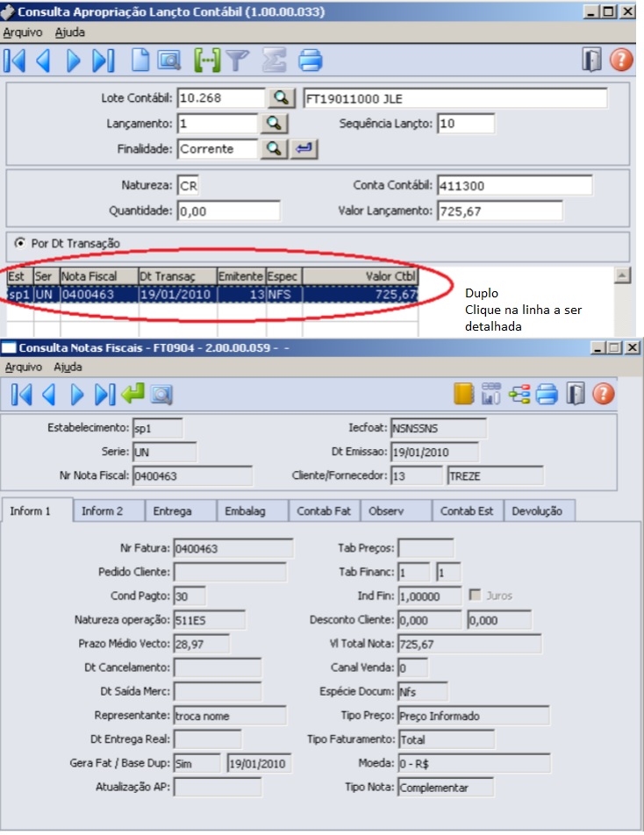
Task: Go to previous record in Consulta Apropriação toolbar
Action: [x=44, y=61]
